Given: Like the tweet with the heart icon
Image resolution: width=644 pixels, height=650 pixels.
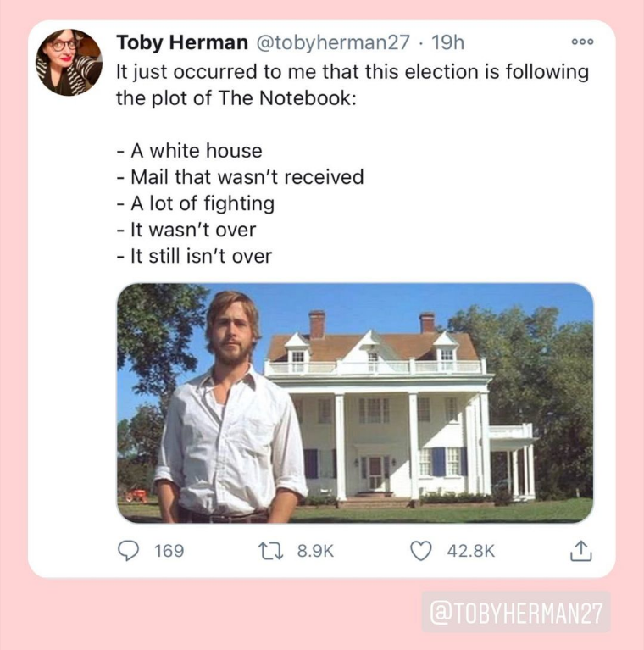Looking at the screenshot, I should pos(421,551).
